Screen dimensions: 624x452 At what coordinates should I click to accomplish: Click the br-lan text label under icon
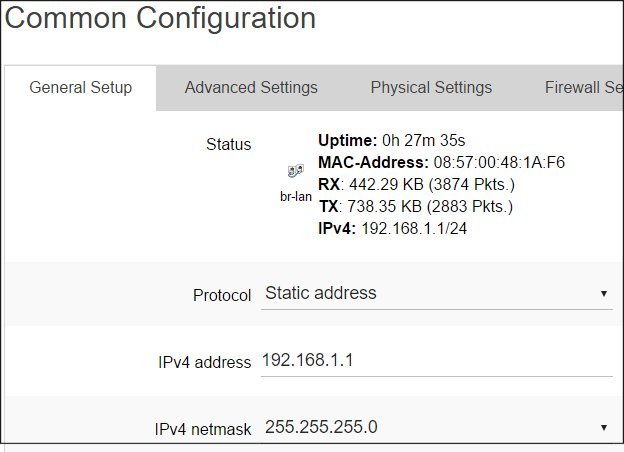pyautogui.click(x=296, y=196)
